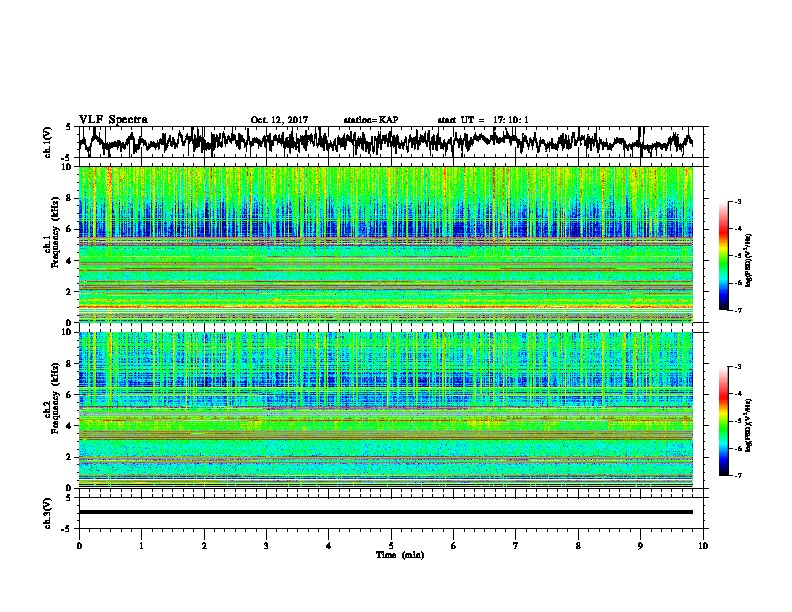Click the ch.1 colorbar scale

[723, 256]
